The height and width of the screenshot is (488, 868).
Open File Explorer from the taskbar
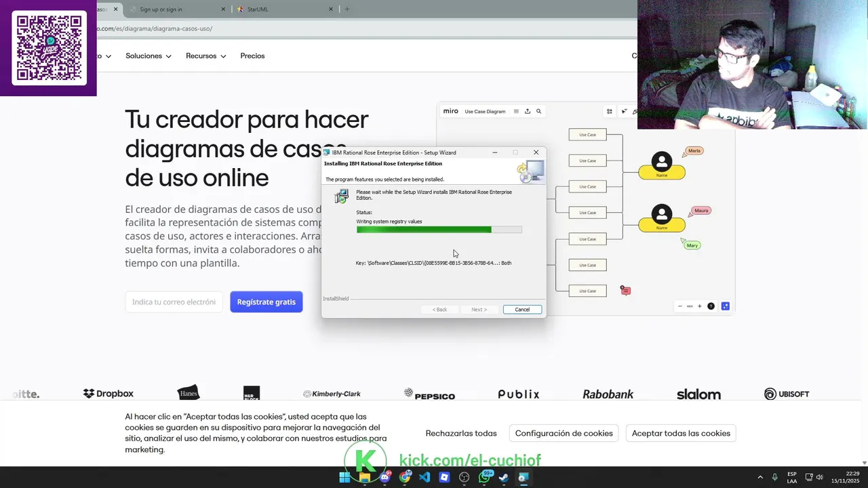coord(365,477)
